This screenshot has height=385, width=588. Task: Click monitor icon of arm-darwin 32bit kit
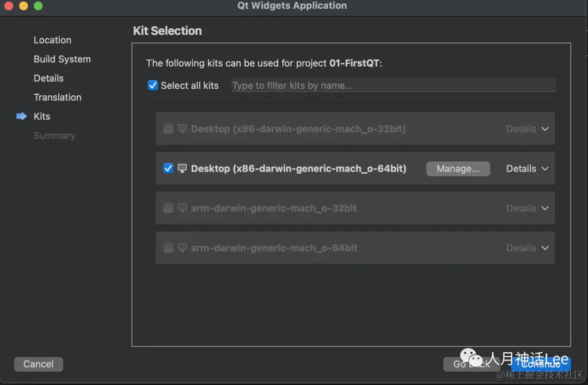182,208
